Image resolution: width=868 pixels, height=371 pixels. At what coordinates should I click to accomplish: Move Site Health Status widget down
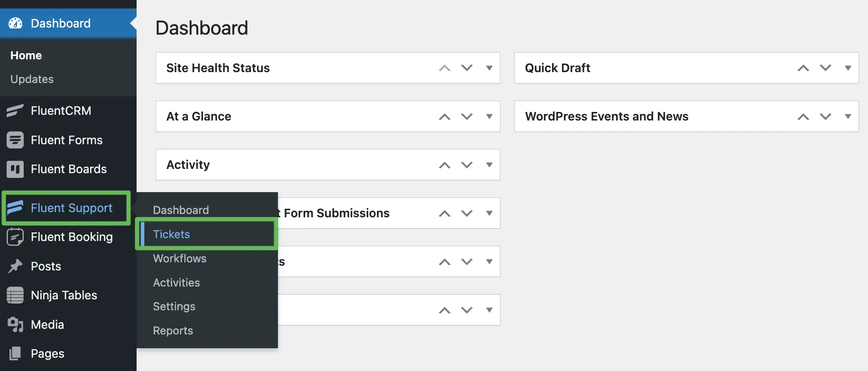point(467,68)
